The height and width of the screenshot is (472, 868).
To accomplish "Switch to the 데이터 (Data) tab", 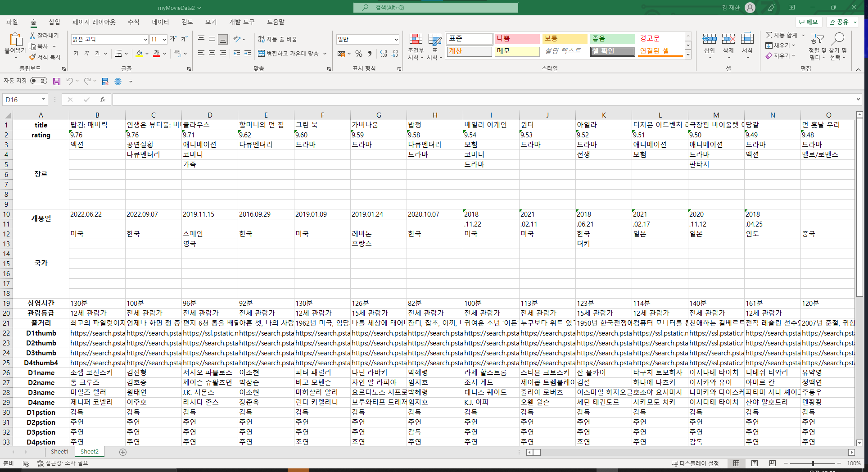I will 160,22.
